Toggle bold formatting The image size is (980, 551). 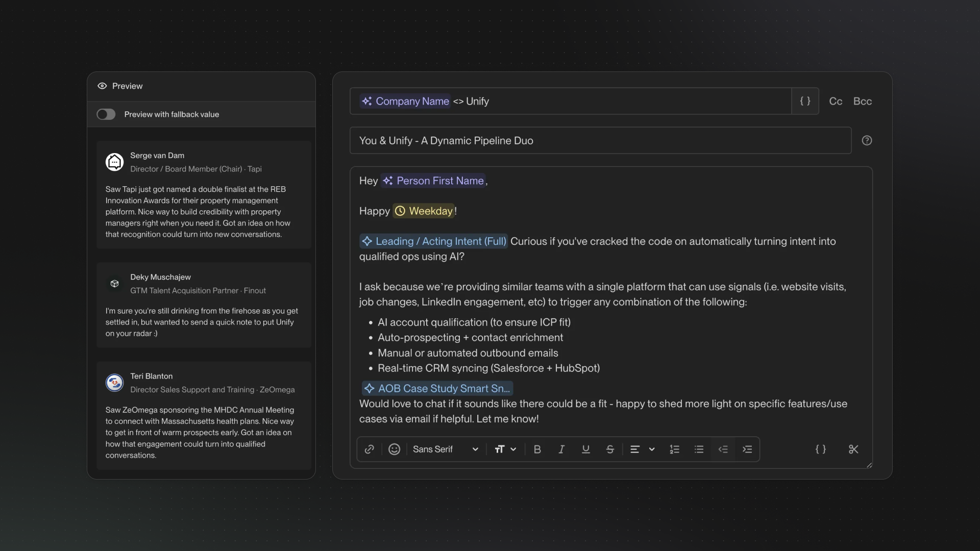537,449
